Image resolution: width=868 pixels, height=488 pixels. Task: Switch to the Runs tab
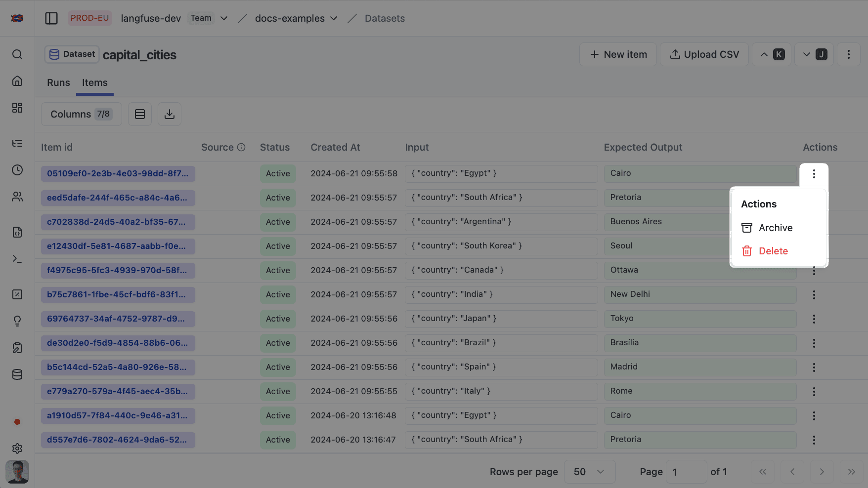(x=58, y=82)
